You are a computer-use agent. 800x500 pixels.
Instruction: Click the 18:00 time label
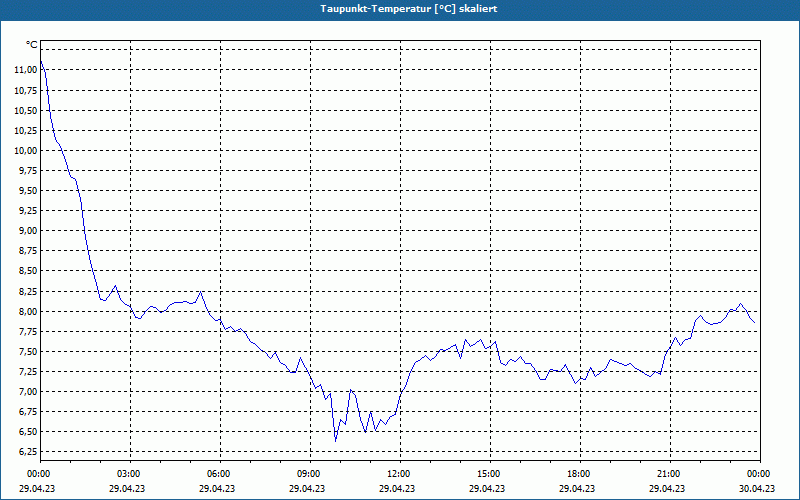[580, 474]
